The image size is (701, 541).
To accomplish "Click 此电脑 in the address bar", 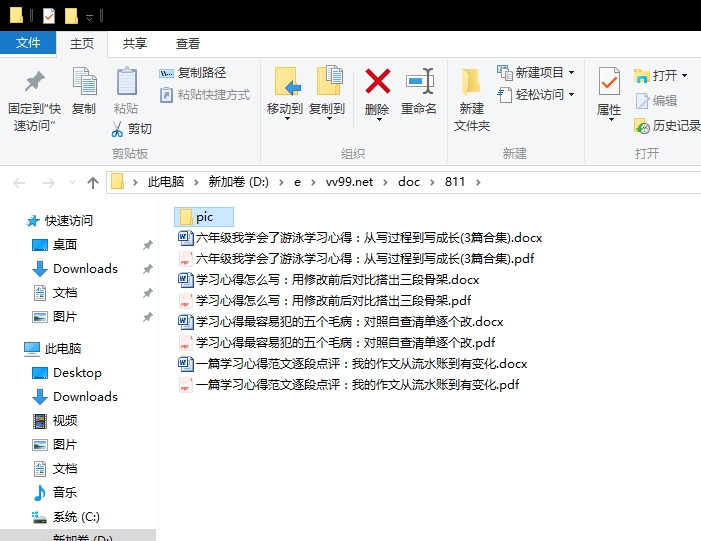I will tap(166, 182).
